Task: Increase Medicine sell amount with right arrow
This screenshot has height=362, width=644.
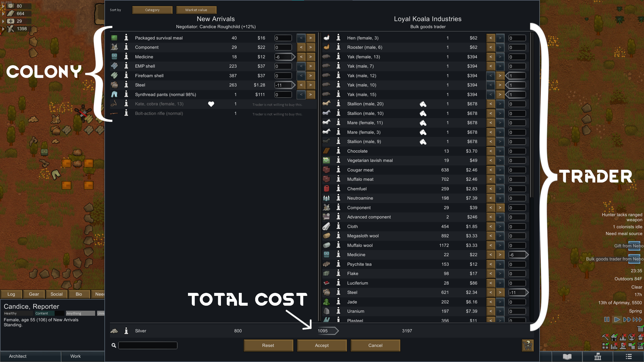Action: 311,57
